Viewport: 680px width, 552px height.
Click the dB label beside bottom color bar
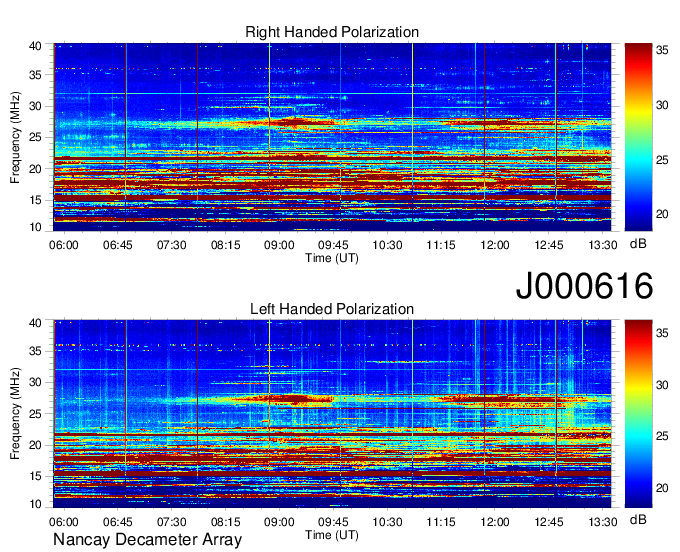click(638, 520)
